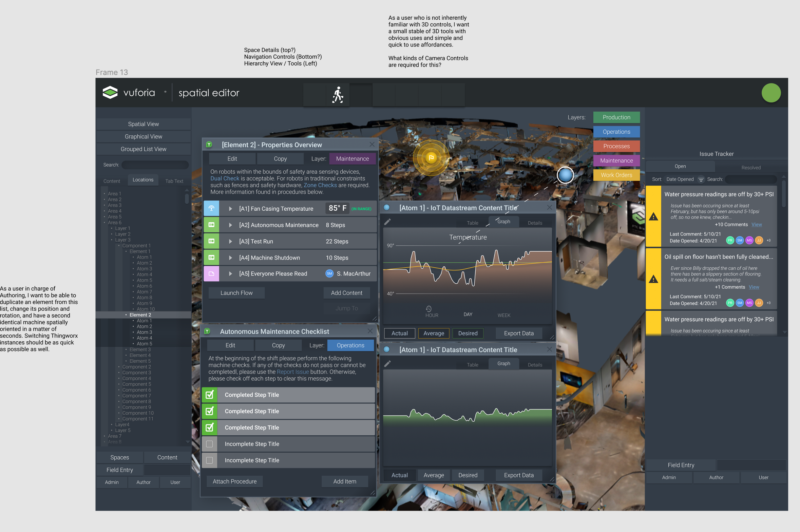
Task: Switch to the Content tab in left panel
Action: click(112, 181)
